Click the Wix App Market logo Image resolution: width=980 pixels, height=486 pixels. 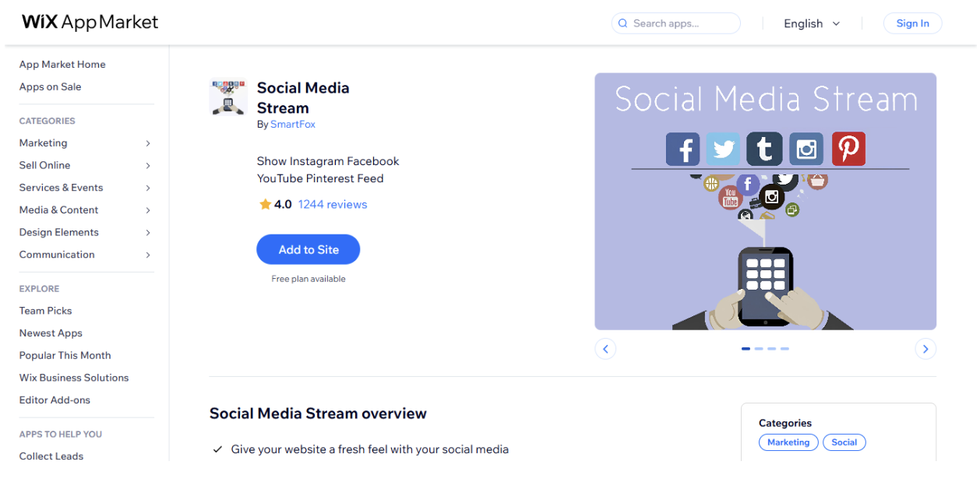89,22
